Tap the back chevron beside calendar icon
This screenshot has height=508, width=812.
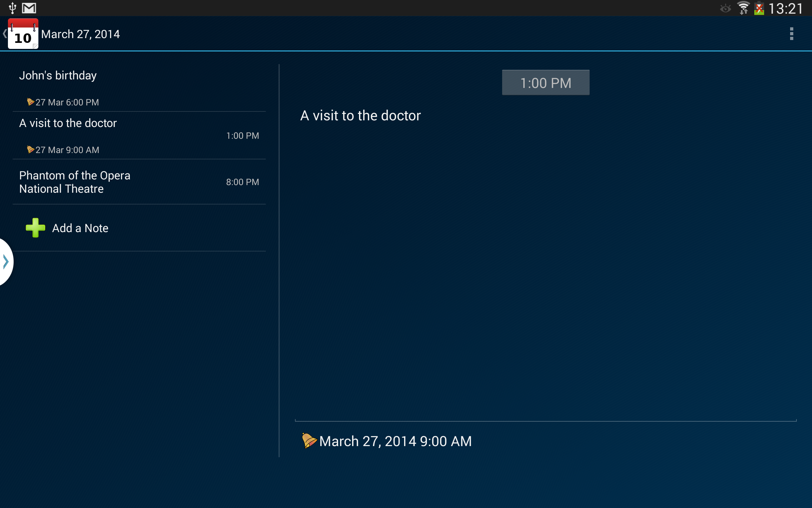(4, 34)
